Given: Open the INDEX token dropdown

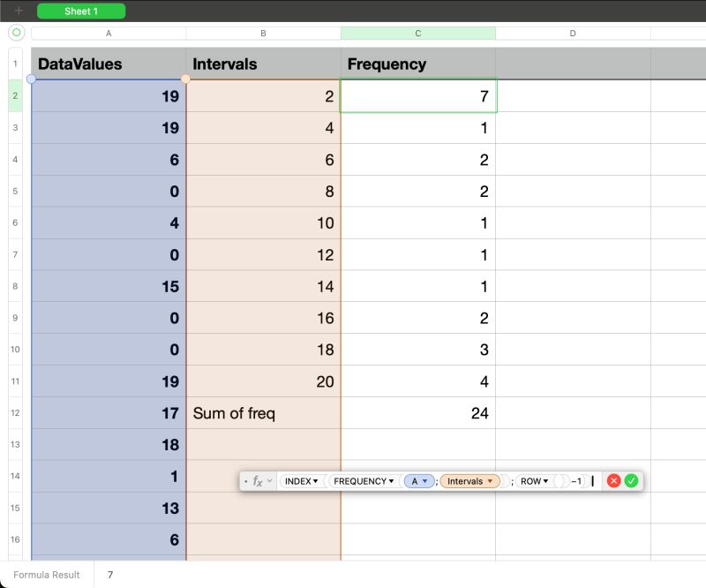Looking at the screenshot, I should [314, 480].
